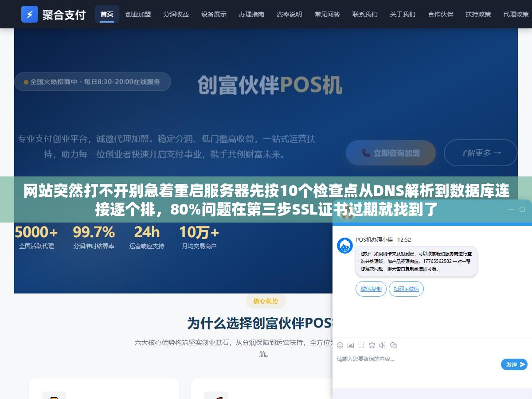Open 办理指南 in navigation

click(x=251, y=14)
